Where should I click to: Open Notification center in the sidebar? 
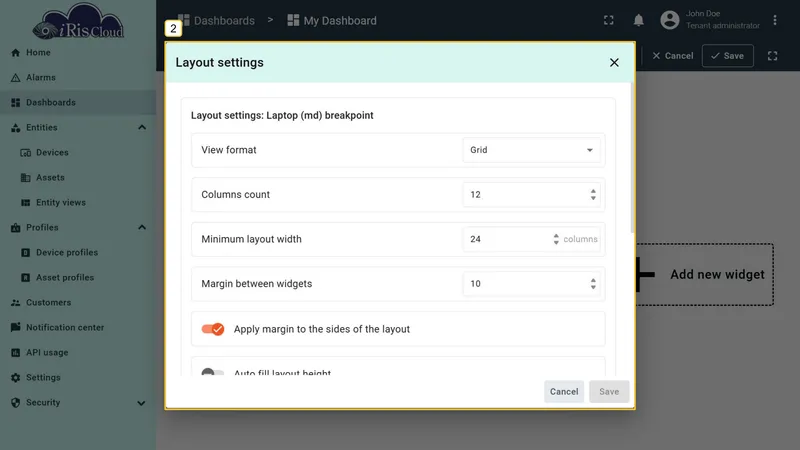pos(65,328)
